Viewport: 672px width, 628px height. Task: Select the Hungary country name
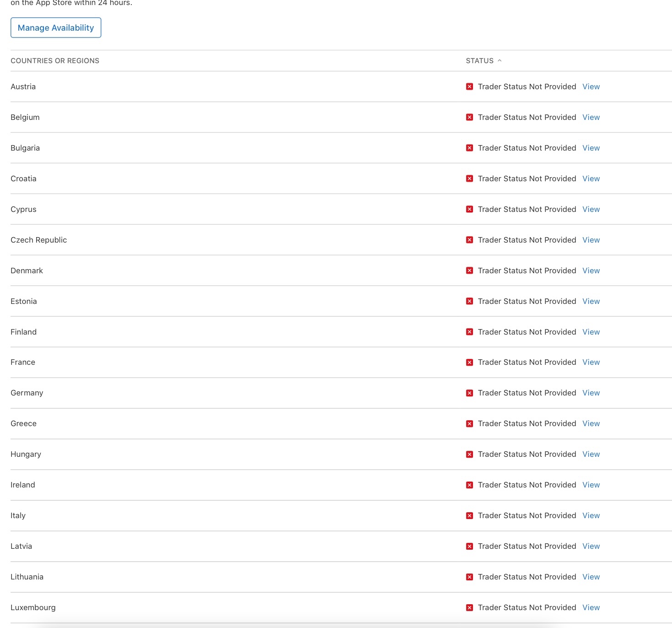[26, 455]
